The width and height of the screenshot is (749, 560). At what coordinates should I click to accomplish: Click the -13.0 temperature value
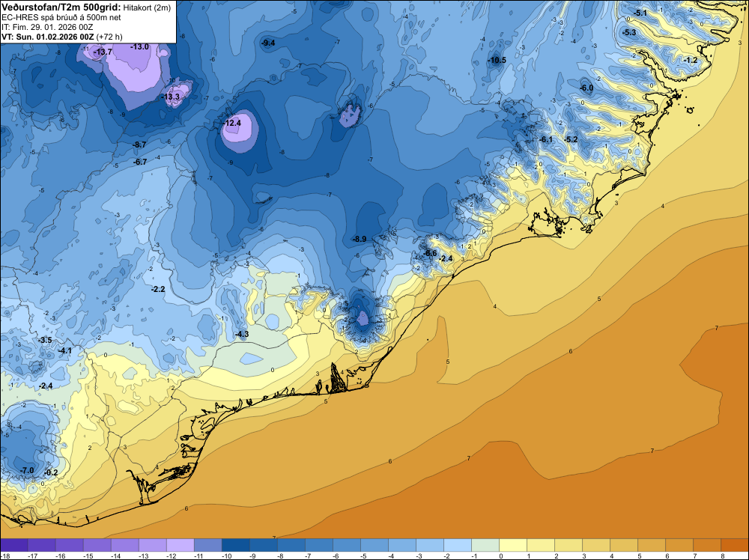coord(139,46)
